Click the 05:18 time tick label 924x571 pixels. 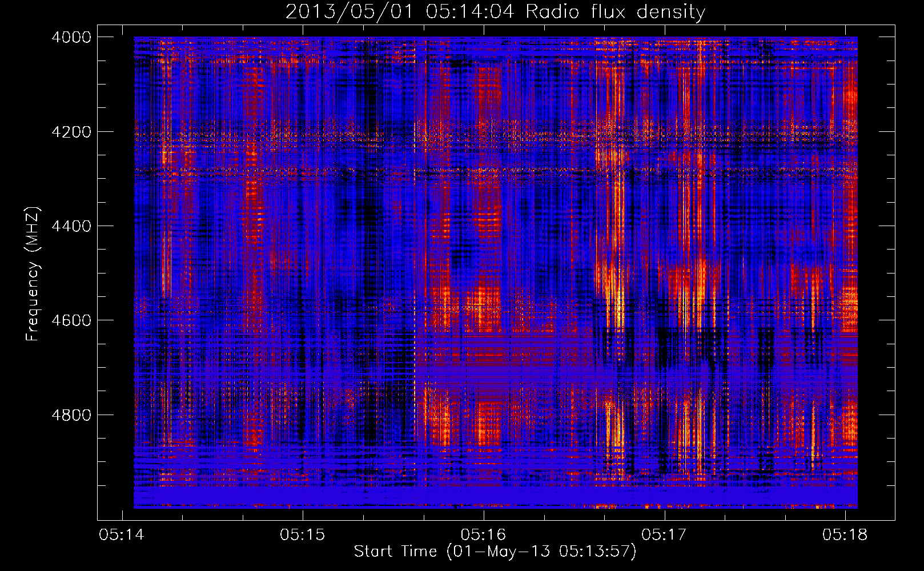845,534
